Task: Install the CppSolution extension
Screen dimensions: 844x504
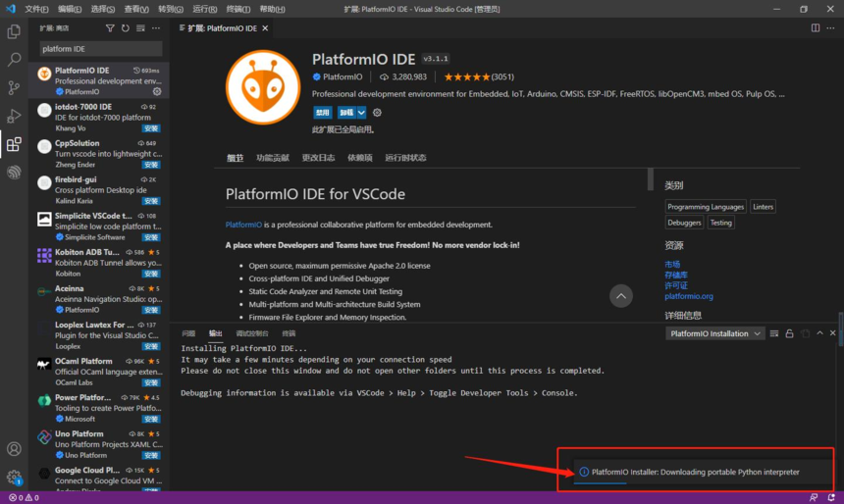Action: 151,165
